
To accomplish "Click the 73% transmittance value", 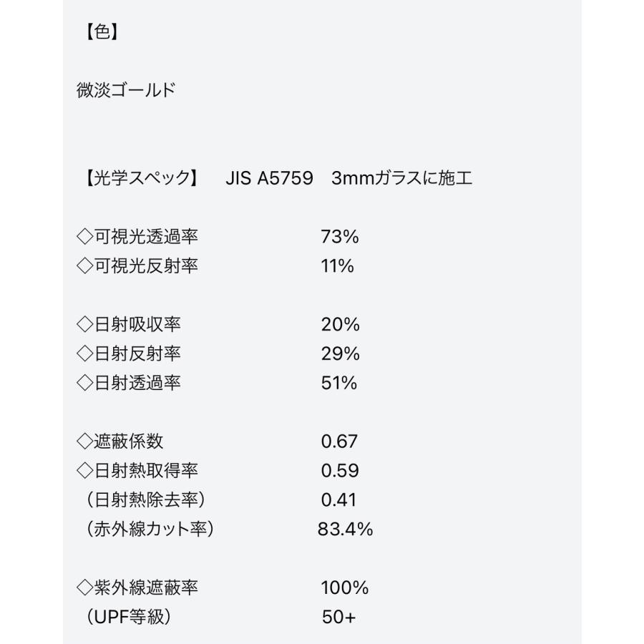I will point(340,237).
